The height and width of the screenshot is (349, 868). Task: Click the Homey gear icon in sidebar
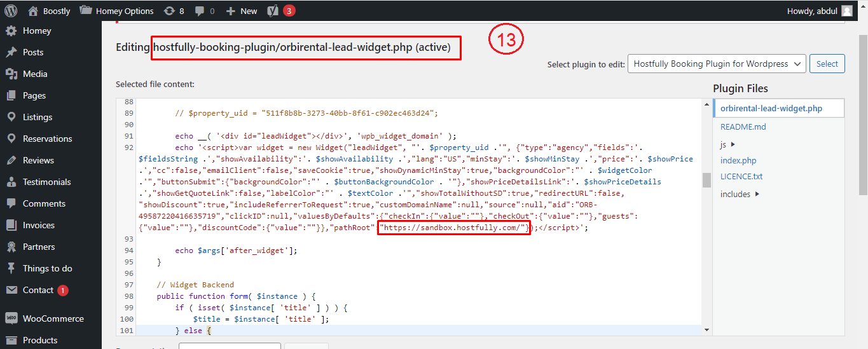[11, 31]
